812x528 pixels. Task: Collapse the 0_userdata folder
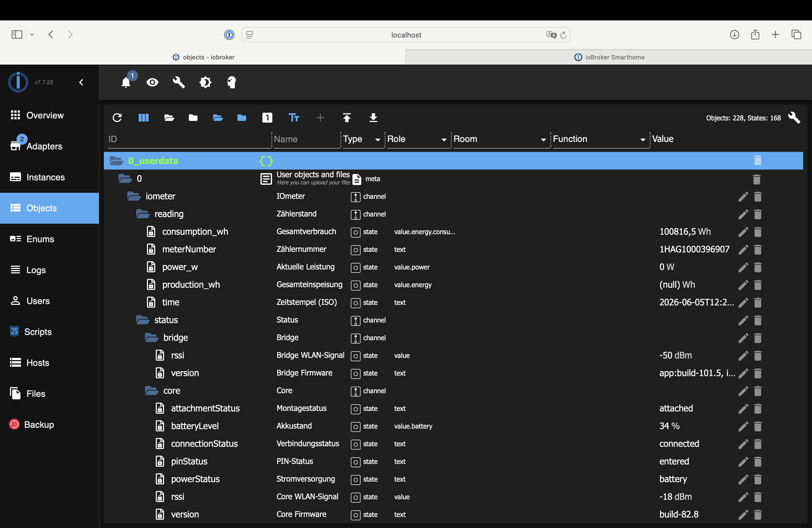[116, 161]
